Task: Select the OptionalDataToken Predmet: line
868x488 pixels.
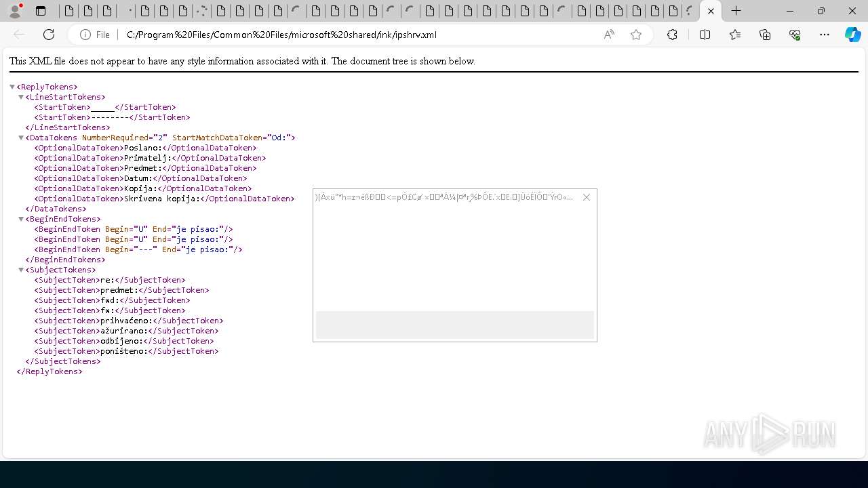Action: [146, 168]
